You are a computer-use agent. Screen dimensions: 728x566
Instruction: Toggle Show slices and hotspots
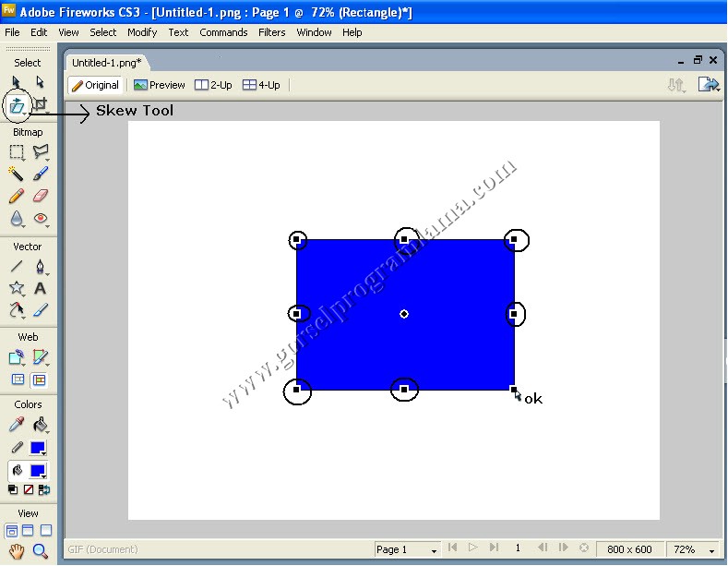tap(40, 379)
